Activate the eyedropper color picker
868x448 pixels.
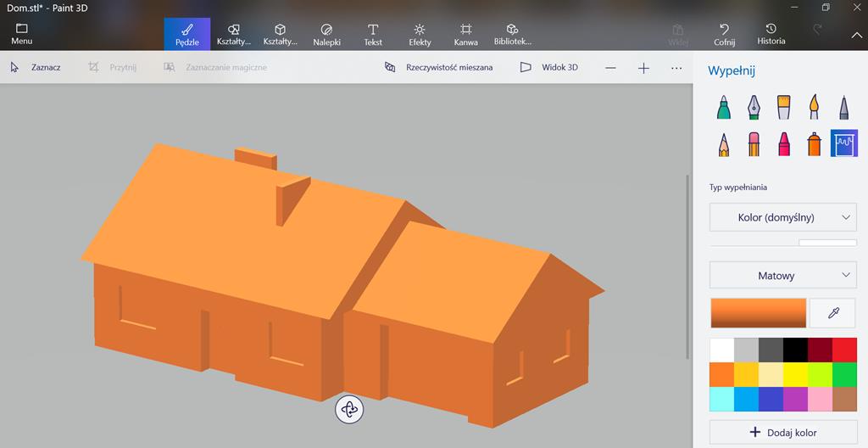click(832, 313)
